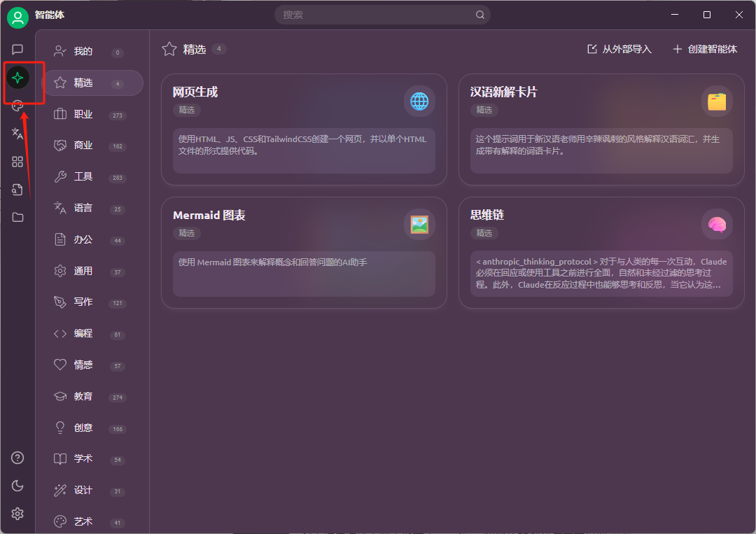
Task: Click 创建智能体 to create an agent
Action: coord(705,49)
